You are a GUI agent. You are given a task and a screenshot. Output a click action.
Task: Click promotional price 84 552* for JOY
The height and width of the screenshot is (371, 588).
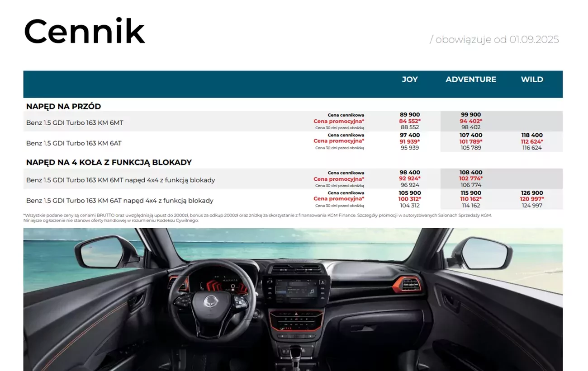coord(410,121)
